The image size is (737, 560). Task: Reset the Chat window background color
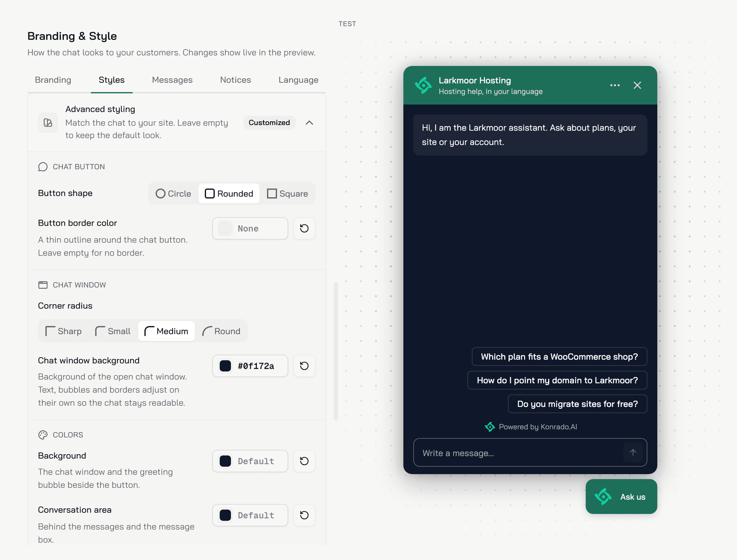pyautogui.click(x=304, y=366)
